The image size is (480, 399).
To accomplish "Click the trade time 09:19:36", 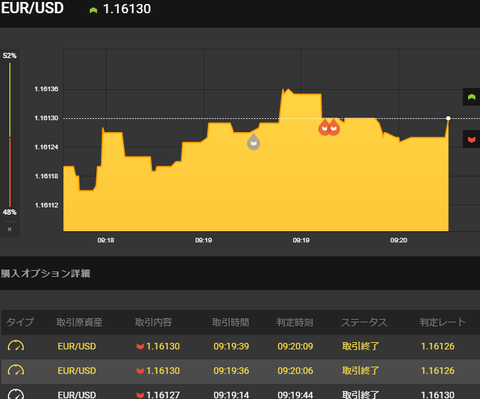I will tap(231, 371).
